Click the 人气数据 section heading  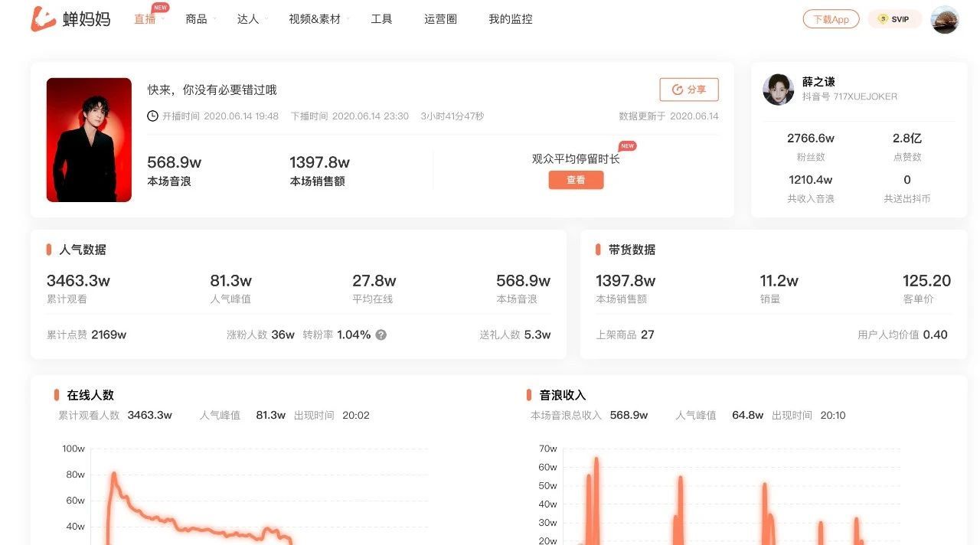[83, 250]
